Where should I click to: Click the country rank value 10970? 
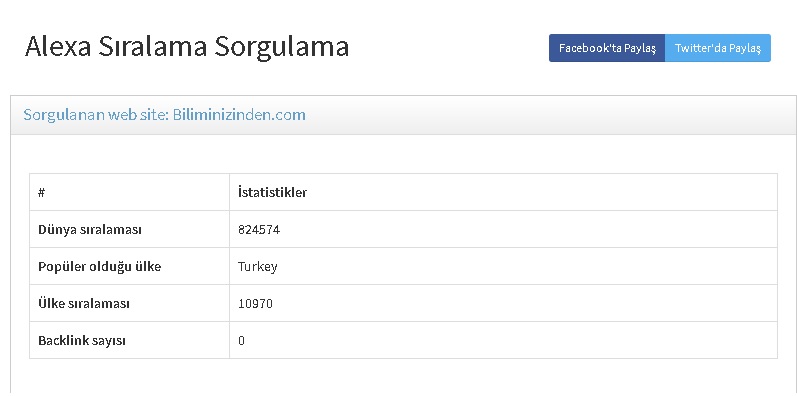(255, 303)
